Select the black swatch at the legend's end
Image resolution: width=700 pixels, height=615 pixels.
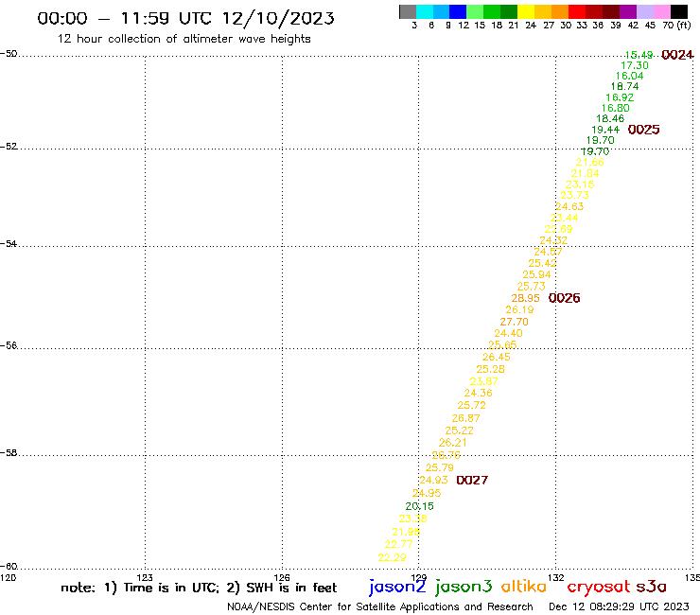(x=678, y=11)
